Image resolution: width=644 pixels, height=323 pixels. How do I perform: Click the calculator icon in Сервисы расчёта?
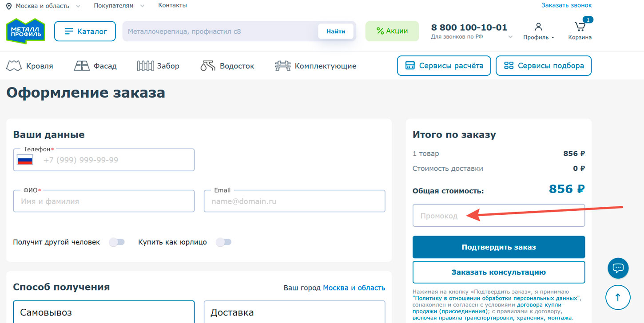click(410, 66)
